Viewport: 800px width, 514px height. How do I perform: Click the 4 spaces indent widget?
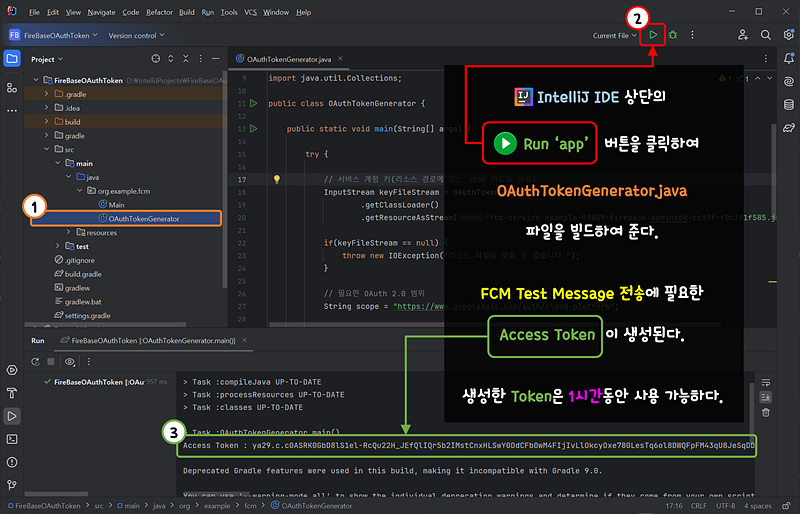758,506
